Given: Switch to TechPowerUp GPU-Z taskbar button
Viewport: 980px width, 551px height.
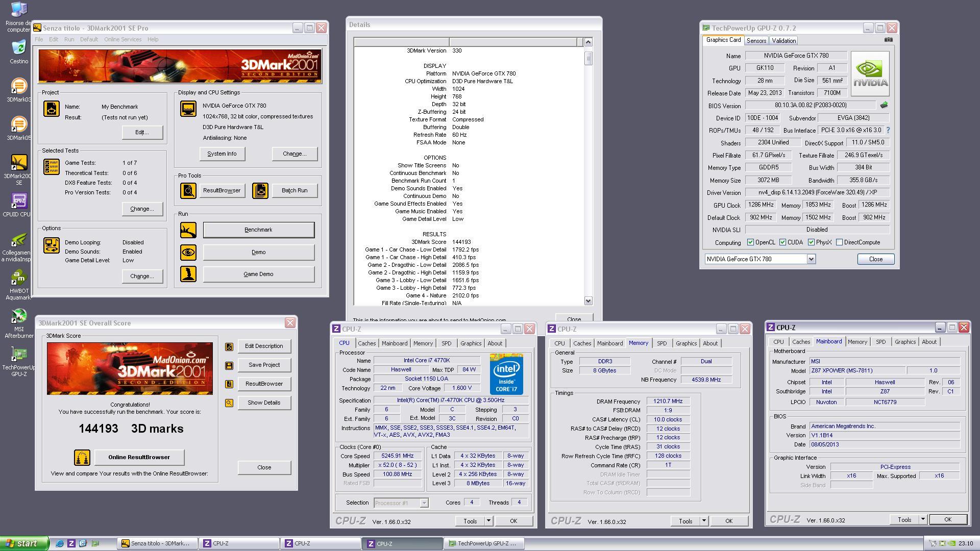Looking at the screenshot, I should tap(483, 543).
